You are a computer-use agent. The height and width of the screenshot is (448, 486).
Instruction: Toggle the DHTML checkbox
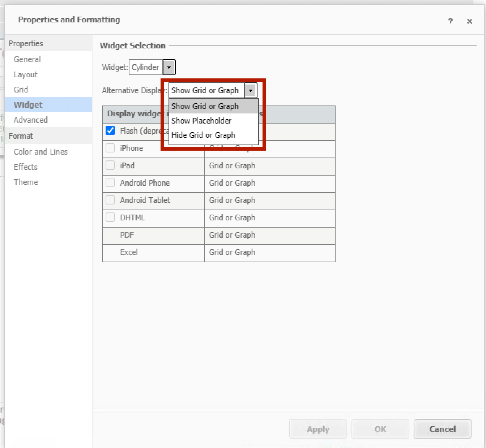coord(110,217)
